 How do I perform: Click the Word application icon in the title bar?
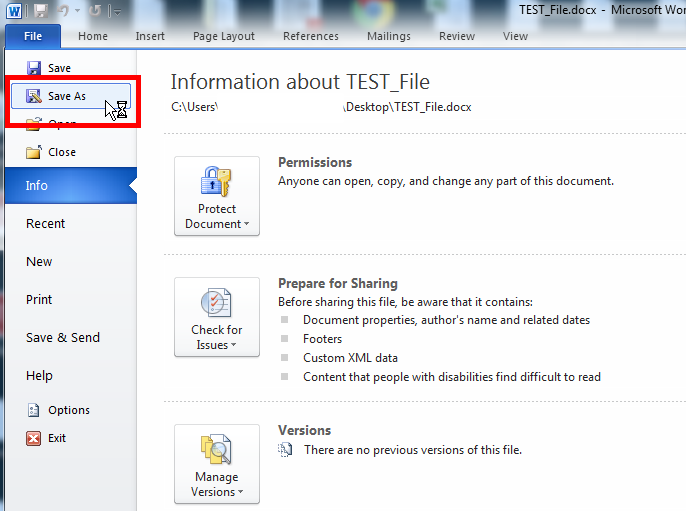click(15, 10)
